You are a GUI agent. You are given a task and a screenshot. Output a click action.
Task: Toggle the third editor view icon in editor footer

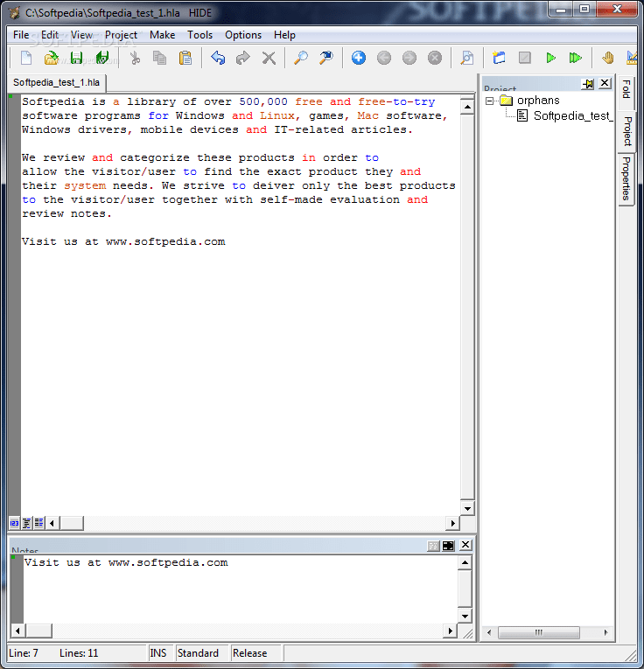[38, 523]
